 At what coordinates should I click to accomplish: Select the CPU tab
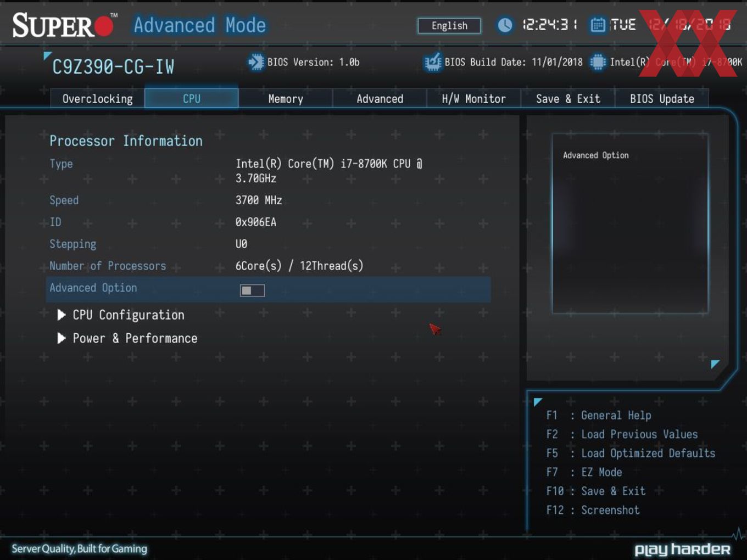click(192, 99)
